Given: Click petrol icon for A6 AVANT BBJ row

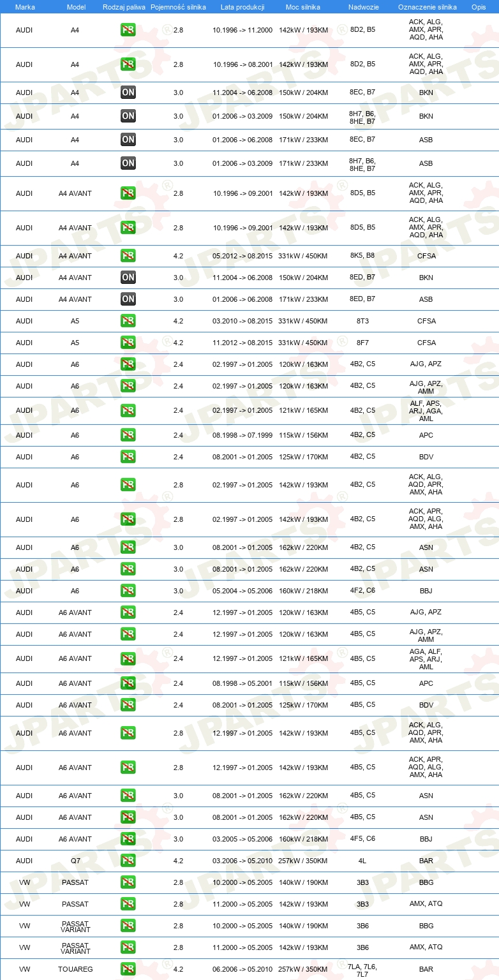Looking at the screenshot, I should click(x=128, y=839).
